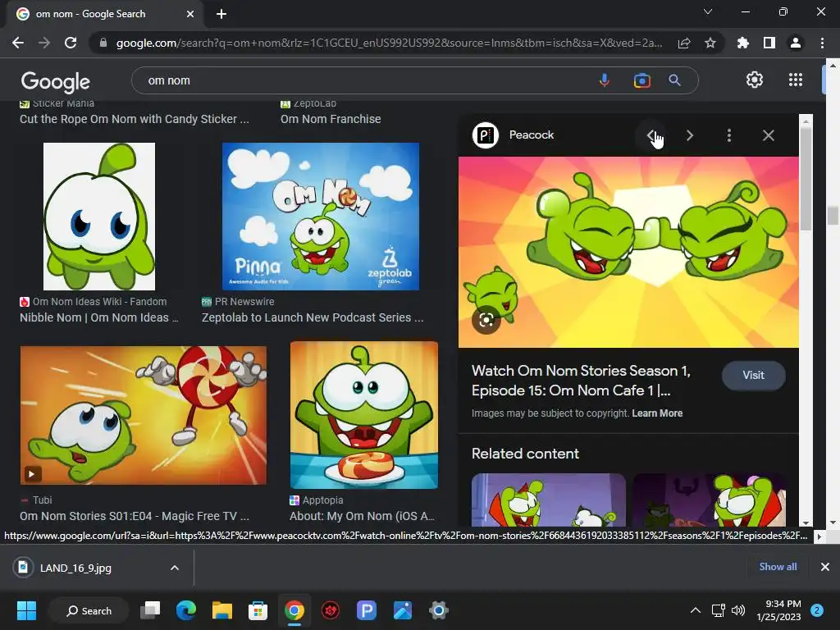840x630 pixels.
Task: Click the Google logo
Action: [x=56, y=81]
